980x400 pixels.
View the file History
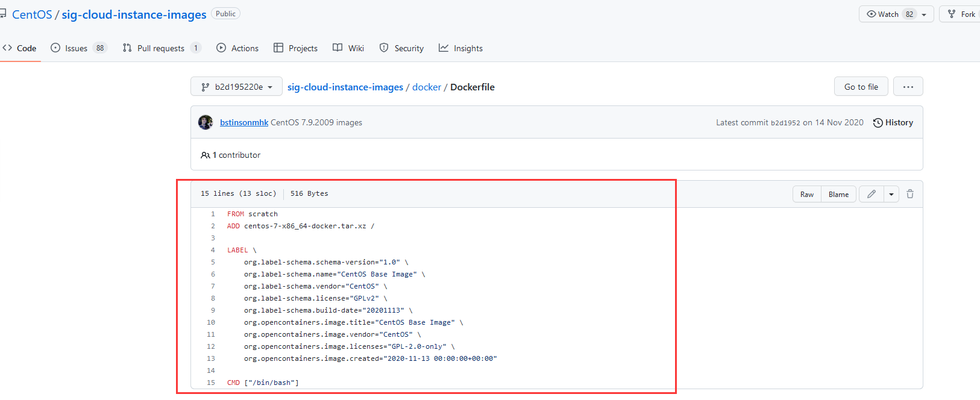[x=893, y=122]
